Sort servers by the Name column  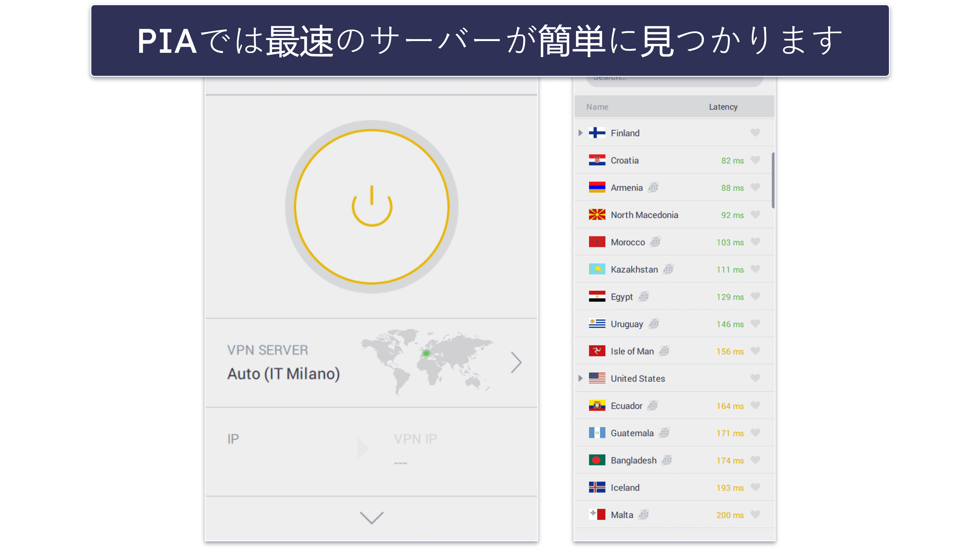(x=597, y=107)
